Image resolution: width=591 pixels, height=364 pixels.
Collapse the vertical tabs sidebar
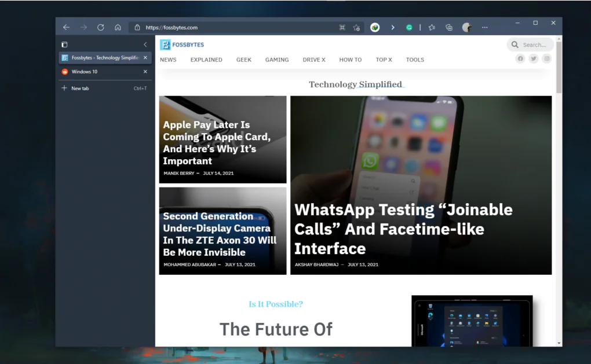[x=145, y=44]
